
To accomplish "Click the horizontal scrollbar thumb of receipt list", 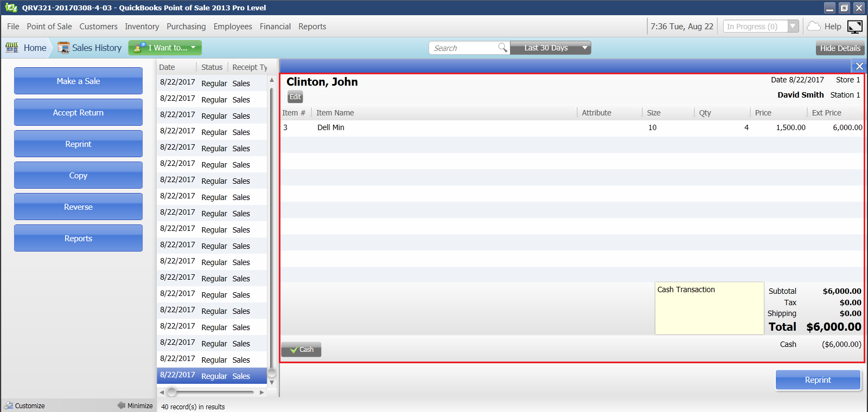I will pyautogui.click(x=172, y=392).
